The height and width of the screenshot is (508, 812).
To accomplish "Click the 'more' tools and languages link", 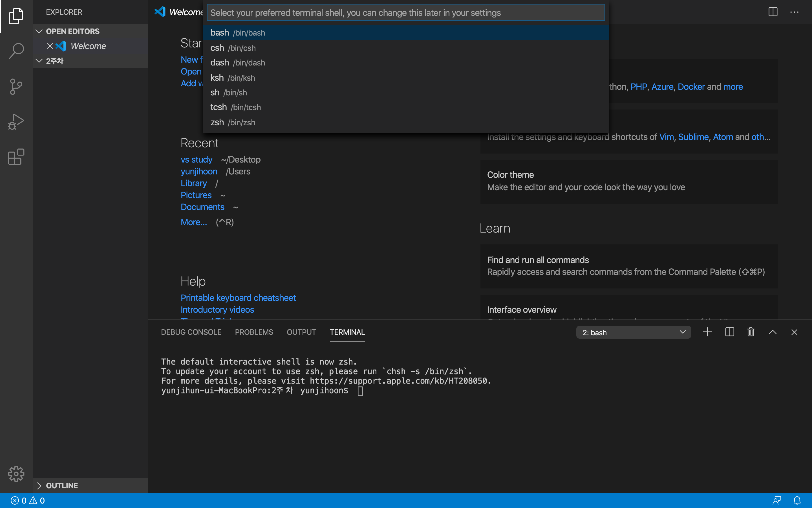I will tap(733, 87).
